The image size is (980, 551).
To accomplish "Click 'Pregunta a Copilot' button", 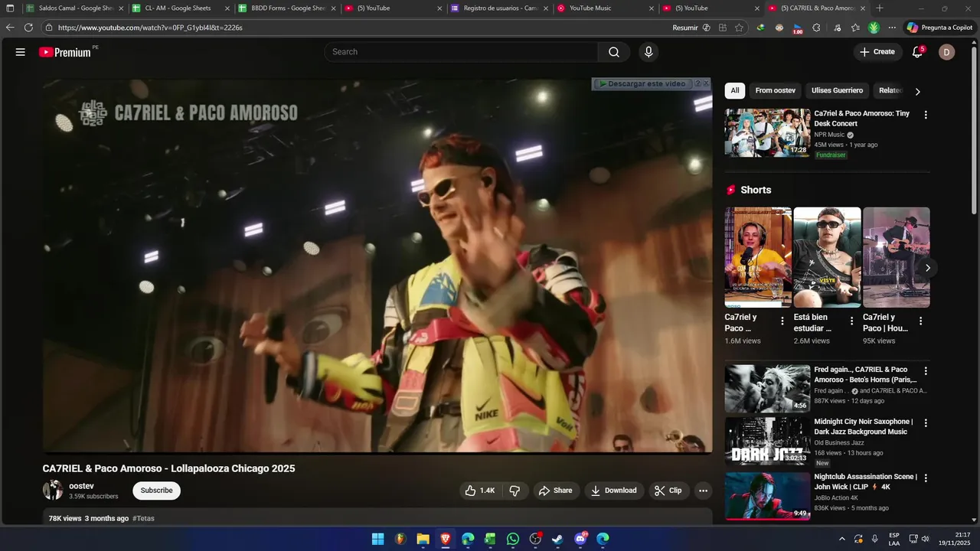I will [x=939, y=28].
